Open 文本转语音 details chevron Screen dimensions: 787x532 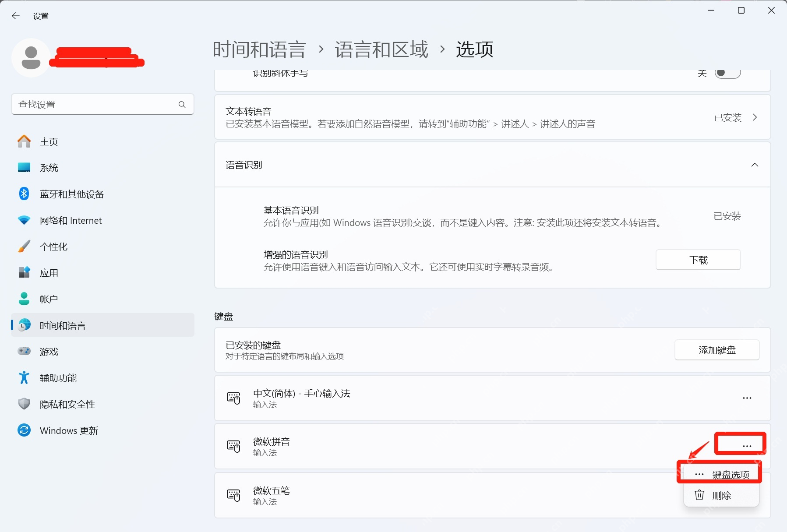pyautogui.click(x=755, y=117)
